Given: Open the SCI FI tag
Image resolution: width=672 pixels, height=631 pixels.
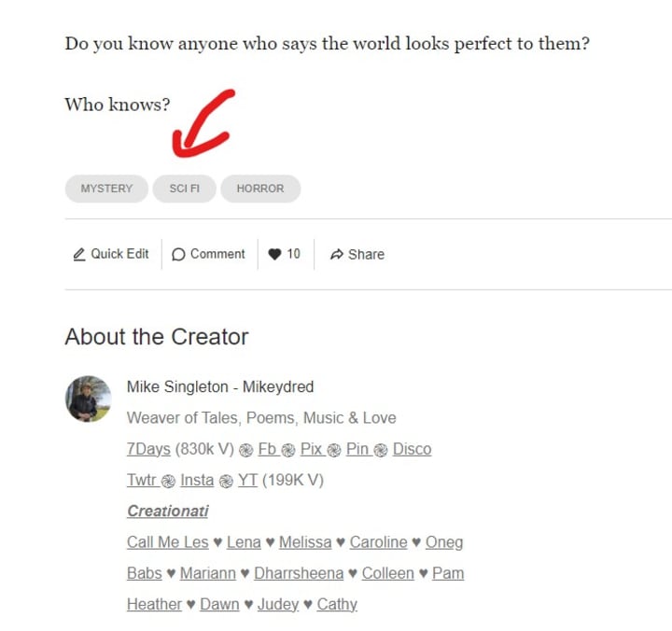Looking at the screenshot, I should pyautogui.click(x=184, y=189).
